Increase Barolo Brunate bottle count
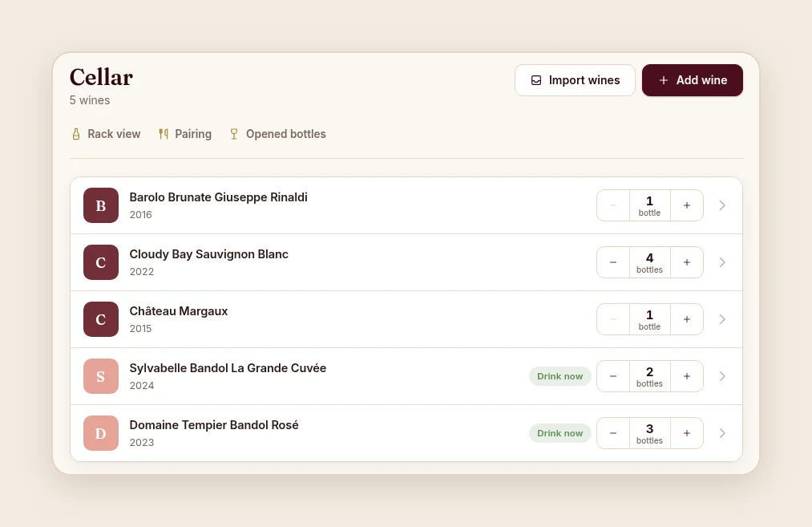The height and width of the screenshot is (527, 812). pos(687,205)
